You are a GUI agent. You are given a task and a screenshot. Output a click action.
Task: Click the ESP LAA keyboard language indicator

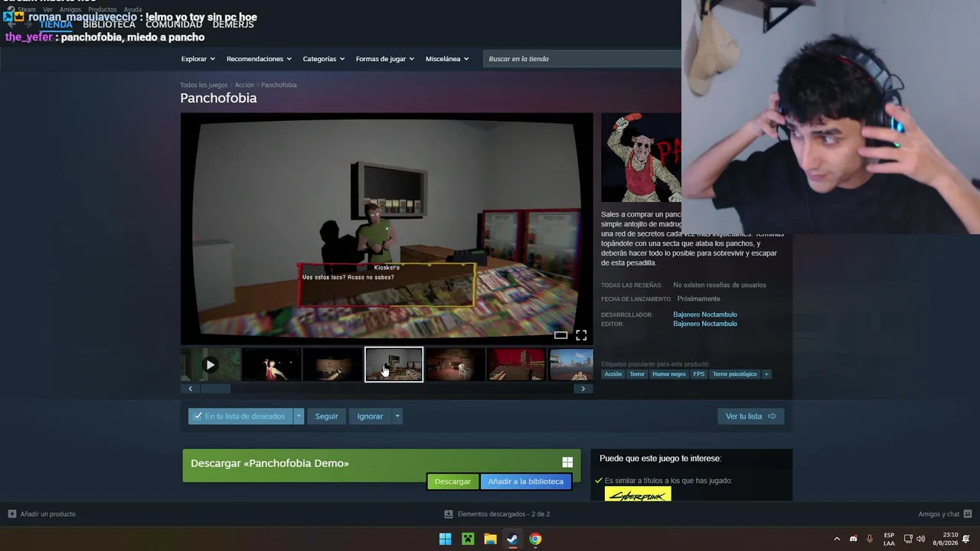pyautogui.click(x=889, y=539)
